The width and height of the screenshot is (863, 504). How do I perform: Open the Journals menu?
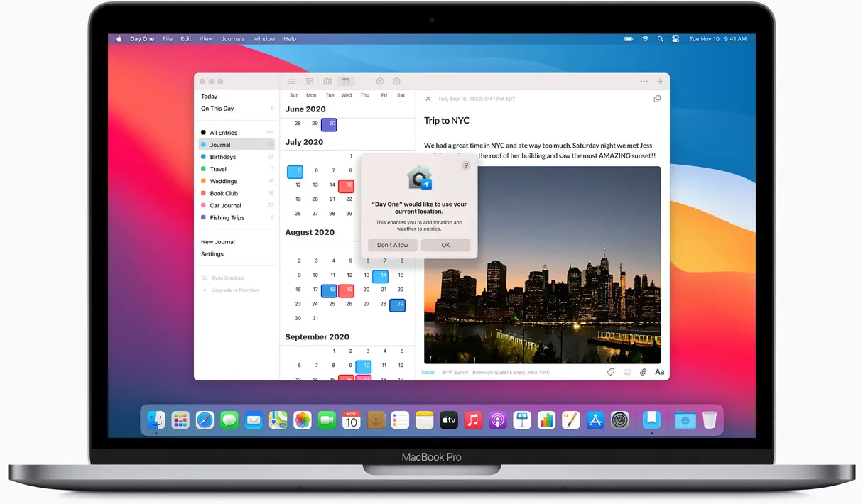tap(232, 39)
